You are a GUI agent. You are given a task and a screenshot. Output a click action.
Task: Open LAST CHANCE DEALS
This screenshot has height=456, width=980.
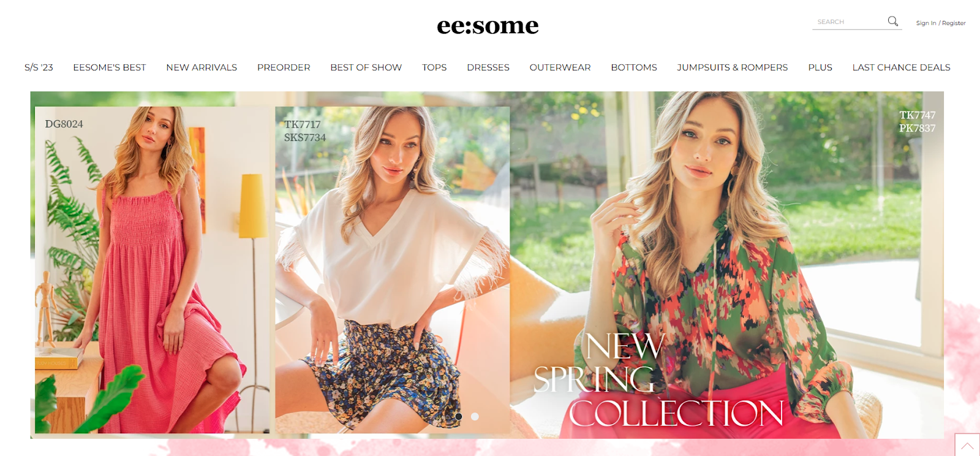pos(901,67)
